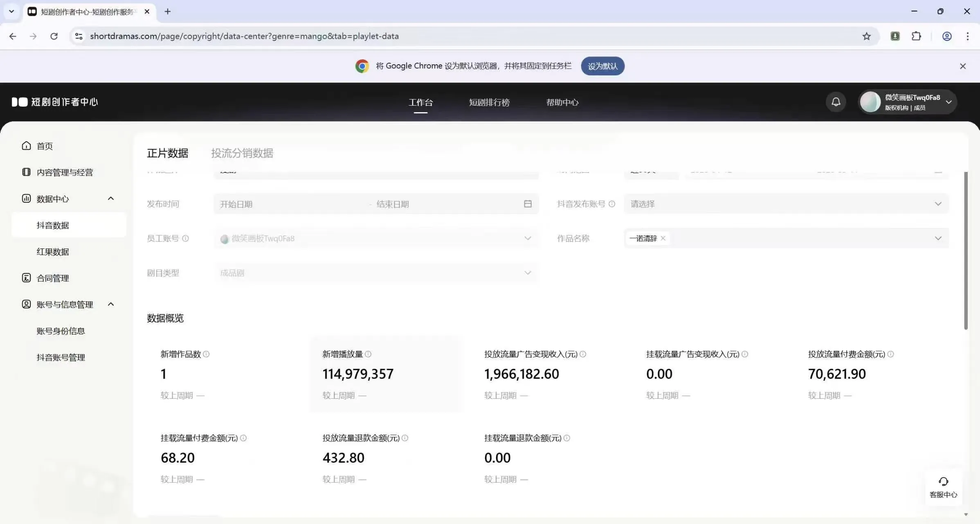Open the 抖音发布账号 dropdown
The width and height of the screenshot is (980, 524).
click(x=786, y=204)
